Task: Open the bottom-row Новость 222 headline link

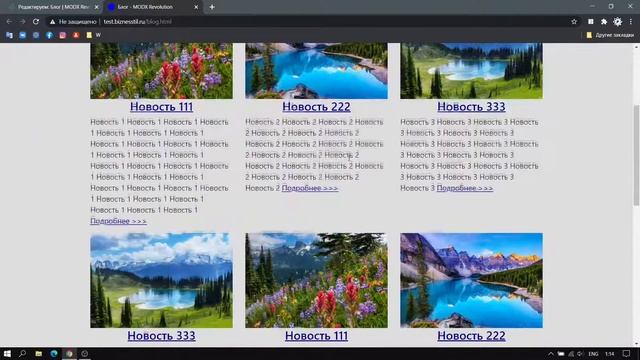Action: (471, 336)
